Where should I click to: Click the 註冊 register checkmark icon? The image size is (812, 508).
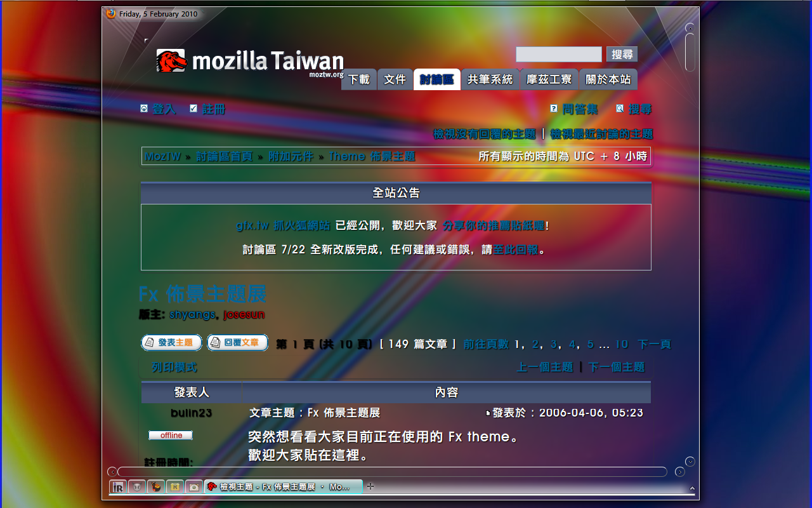pos(193,109)
